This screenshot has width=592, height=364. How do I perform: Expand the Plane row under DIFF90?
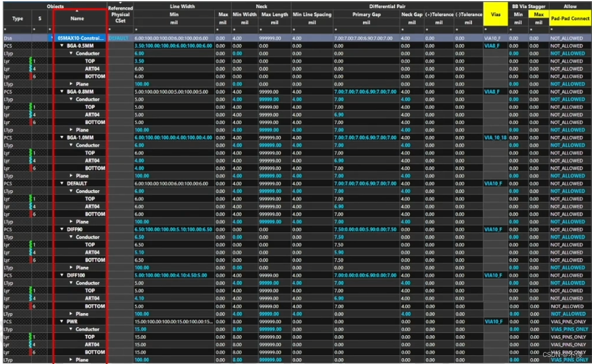click(x=71, y=267)
